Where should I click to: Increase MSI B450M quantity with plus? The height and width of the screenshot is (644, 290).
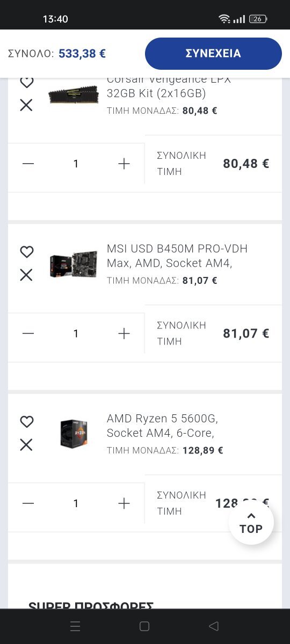tap(124, 334)
